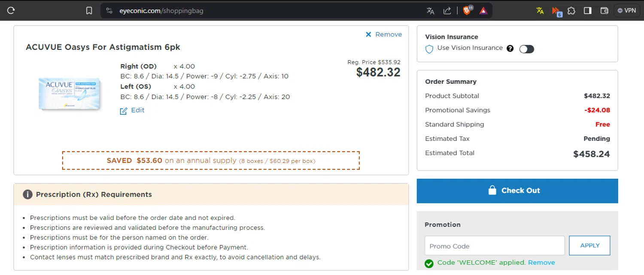Open the Brave Wallet icon

pos(604,11)
